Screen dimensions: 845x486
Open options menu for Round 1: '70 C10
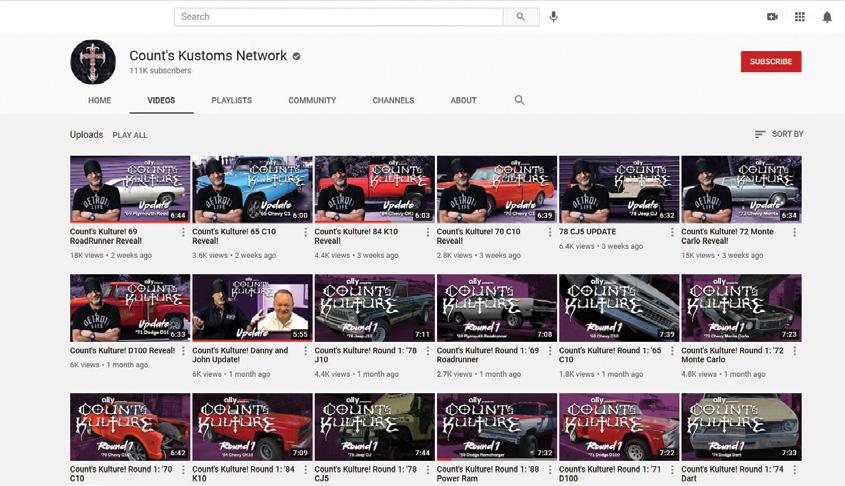pos(183,470)
